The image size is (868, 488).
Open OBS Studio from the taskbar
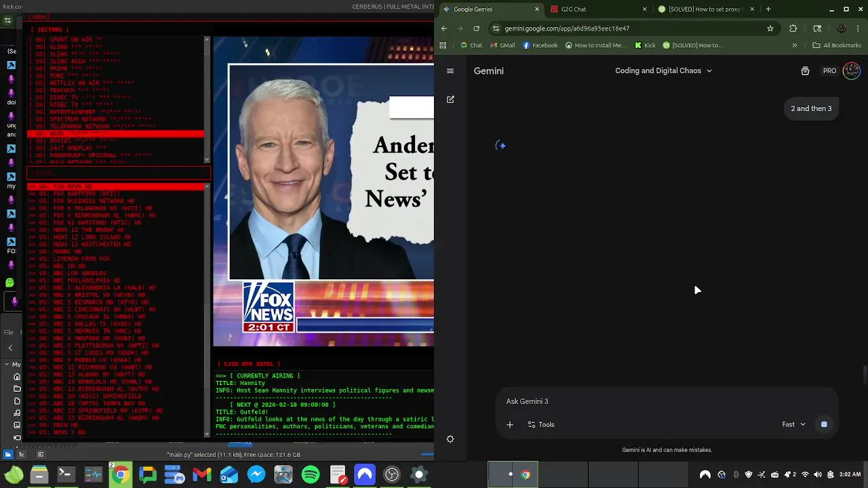coord(392,474)
